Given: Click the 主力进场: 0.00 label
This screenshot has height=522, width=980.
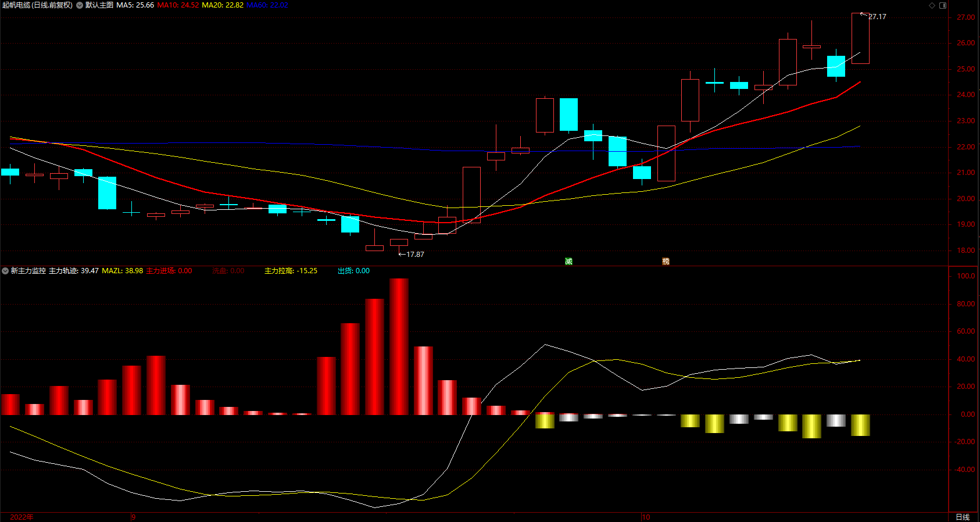Looking at the screenshot, I should (169, 271).
